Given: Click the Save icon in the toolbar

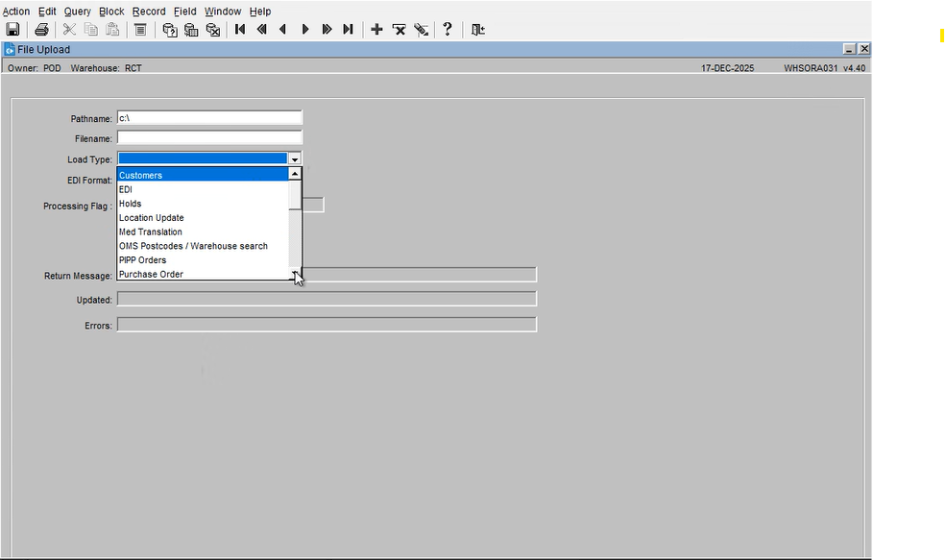Looking at the screenshot, I should pos(13,30).
